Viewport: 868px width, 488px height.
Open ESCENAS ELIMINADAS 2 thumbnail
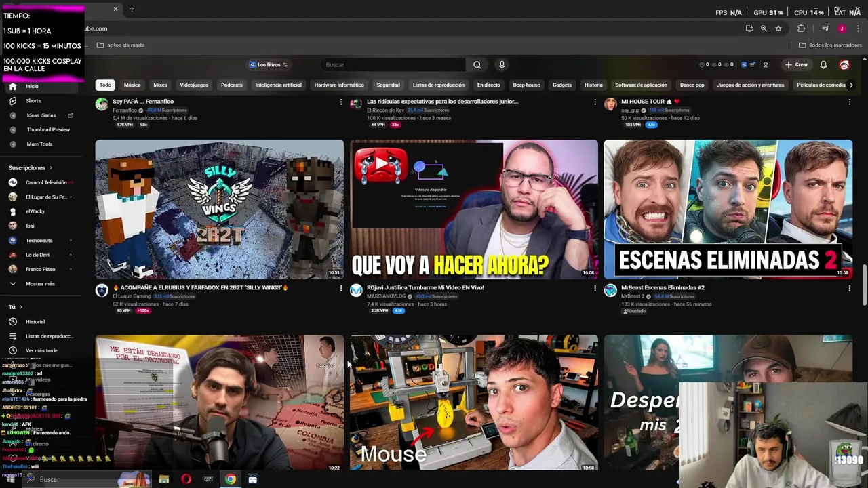[x=728, y=209]
